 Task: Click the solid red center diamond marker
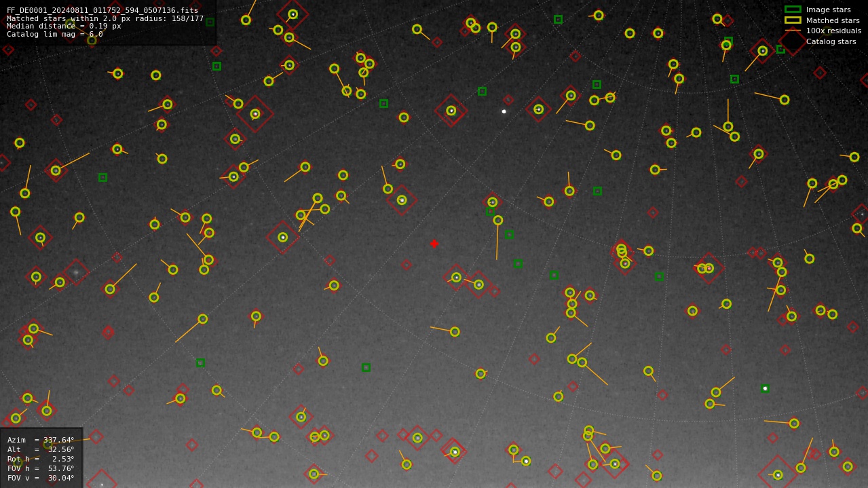(x=434, y=244)
